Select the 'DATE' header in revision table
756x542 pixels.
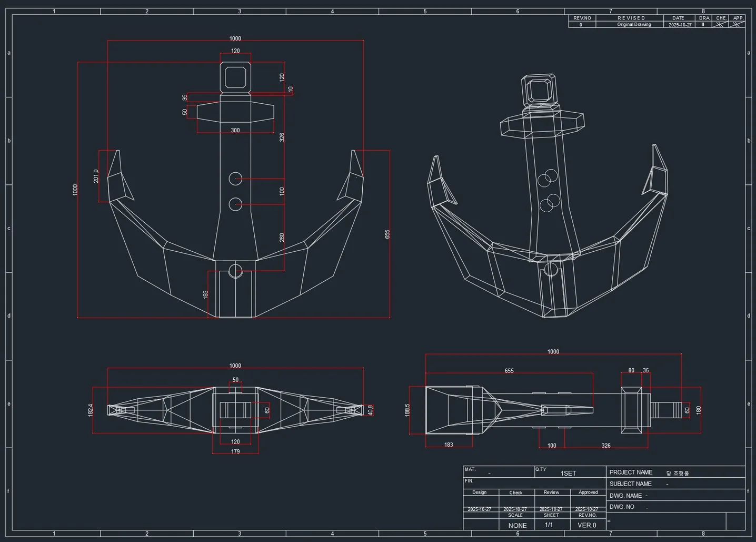678,18
